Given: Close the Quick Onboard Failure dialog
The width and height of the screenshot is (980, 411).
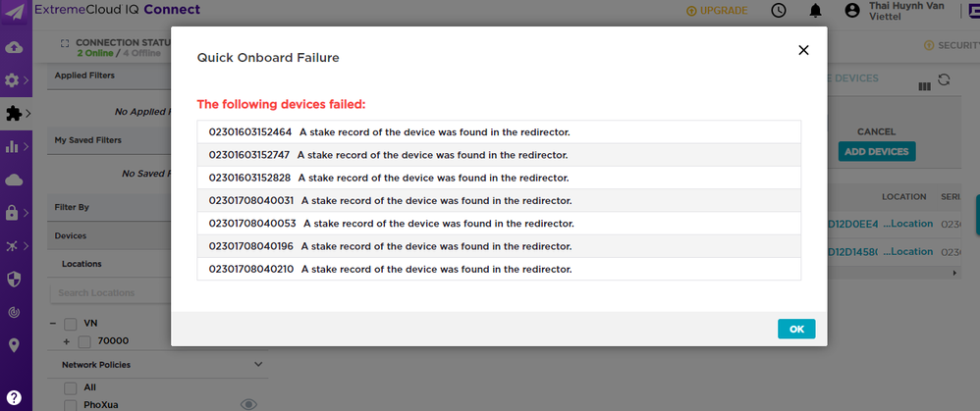Looking at the screenshot, I should [x=803, y=50].
